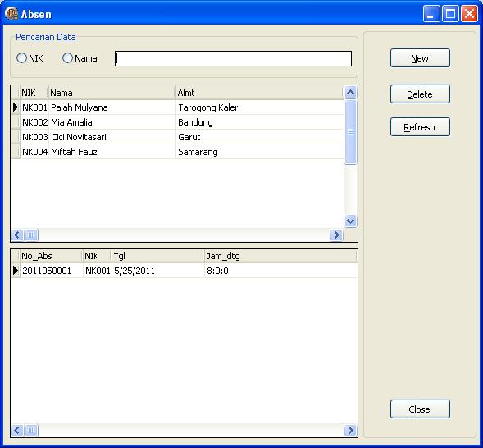Click the Almt column header

(x=259, y=93)
